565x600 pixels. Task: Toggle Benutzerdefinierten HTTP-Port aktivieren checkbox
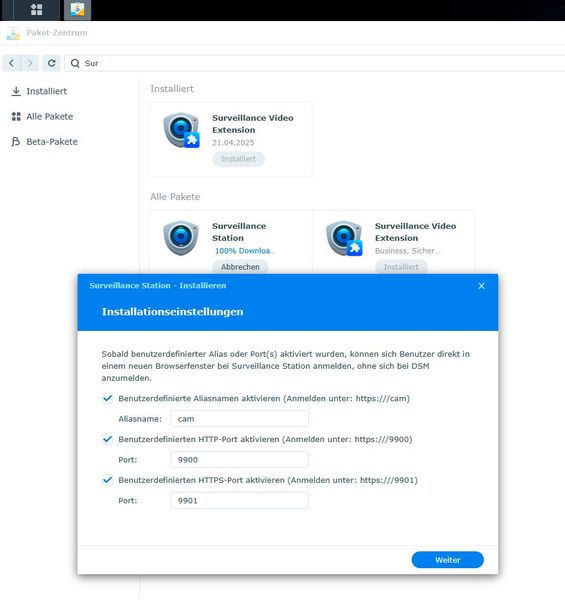click(x=107, y=439)
